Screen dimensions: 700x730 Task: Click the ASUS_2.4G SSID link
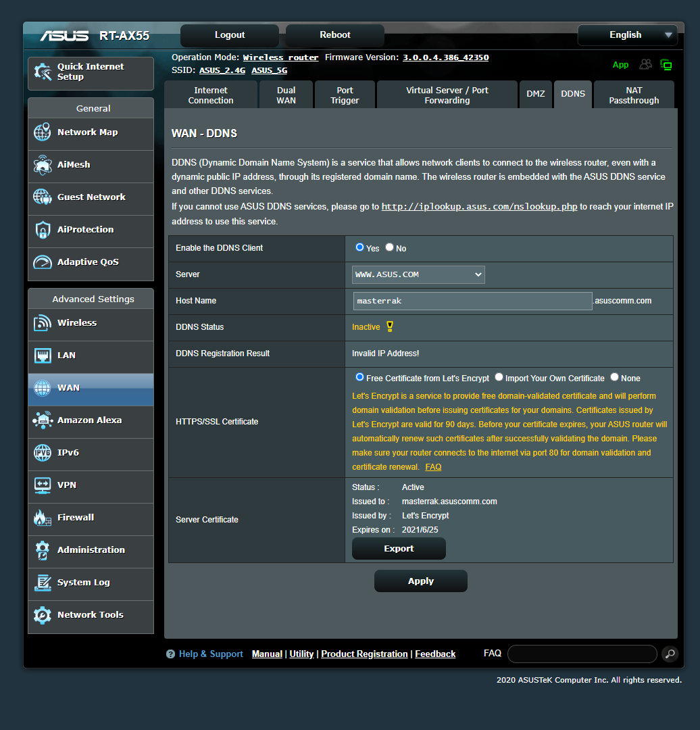tap(222, 70)
